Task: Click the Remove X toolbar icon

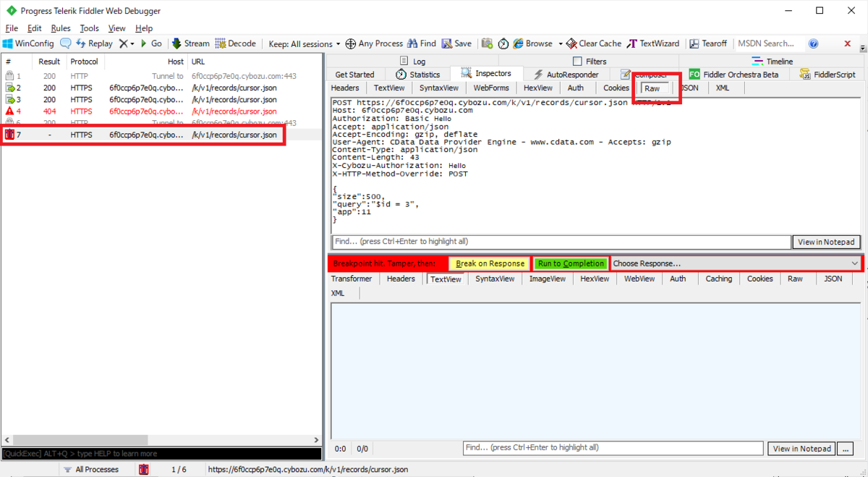Action: tap(124, 43)
